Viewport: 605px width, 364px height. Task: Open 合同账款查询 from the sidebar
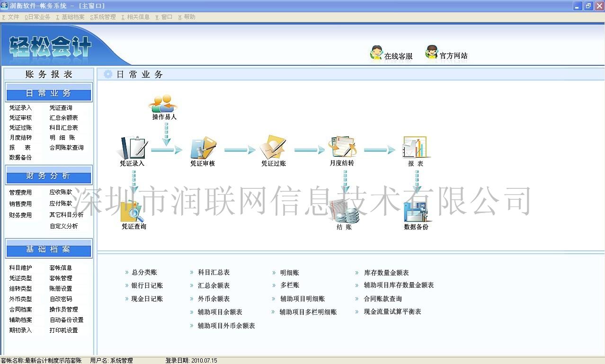(67, 148)
